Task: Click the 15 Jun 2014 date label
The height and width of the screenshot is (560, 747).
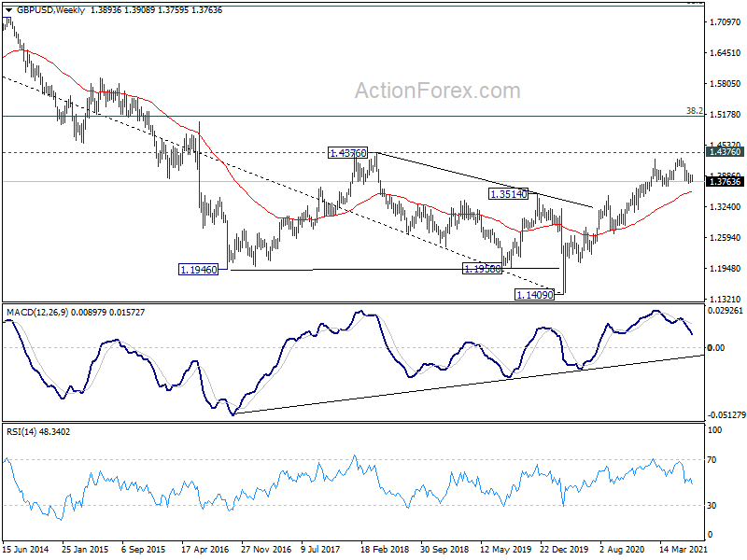Action: pos(26,549)
